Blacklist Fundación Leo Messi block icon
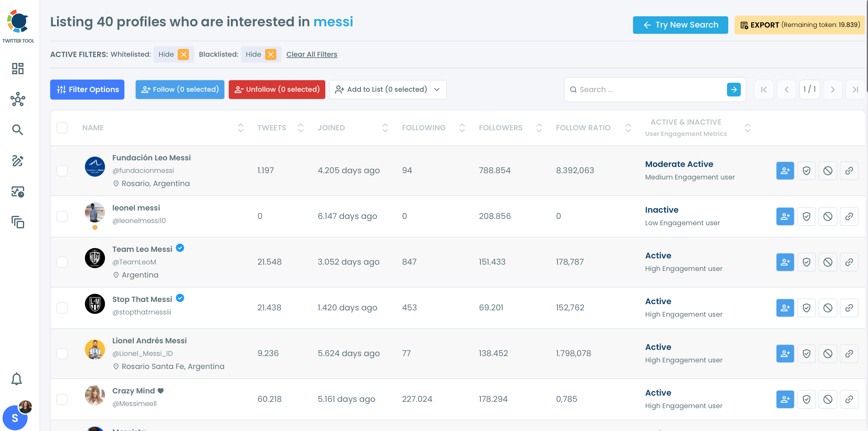 click(828, 171)
